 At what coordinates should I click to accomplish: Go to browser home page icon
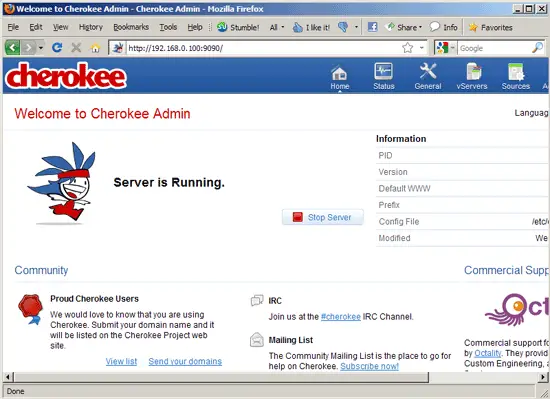click(x=95, y=47)
